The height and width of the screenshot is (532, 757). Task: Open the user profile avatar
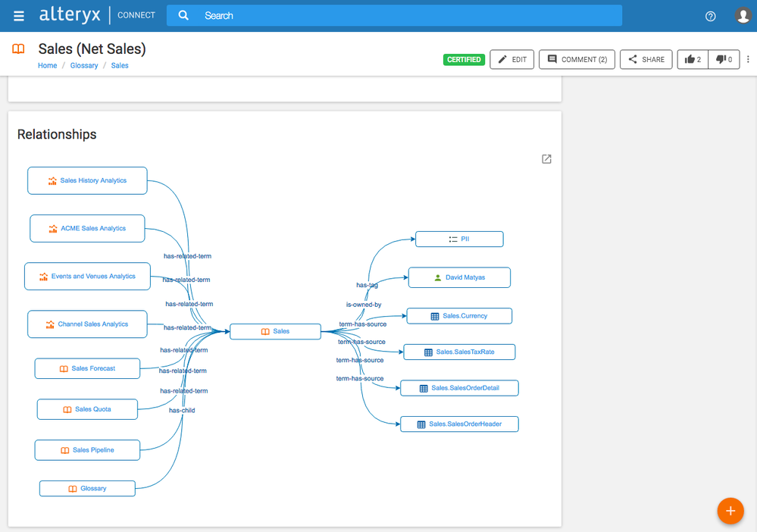(x=743, y=15)
